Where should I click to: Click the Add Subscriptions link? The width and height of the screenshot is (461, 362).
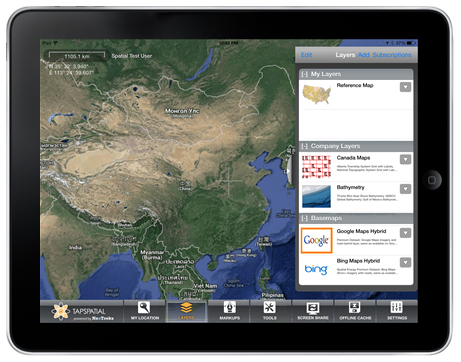pyautogui.click(x=385, y=55)
